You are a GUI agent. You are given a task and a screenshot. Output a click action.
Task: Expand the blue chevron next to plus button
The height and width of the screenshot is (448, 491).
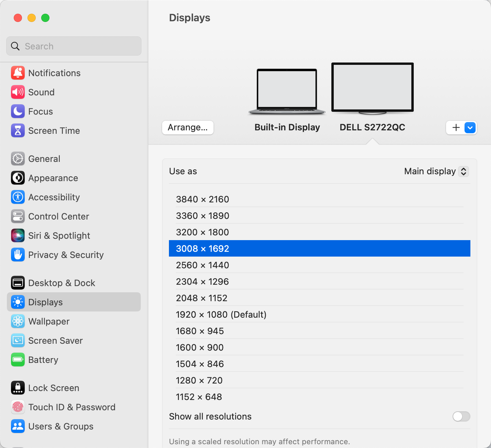[x=470, y=128]
